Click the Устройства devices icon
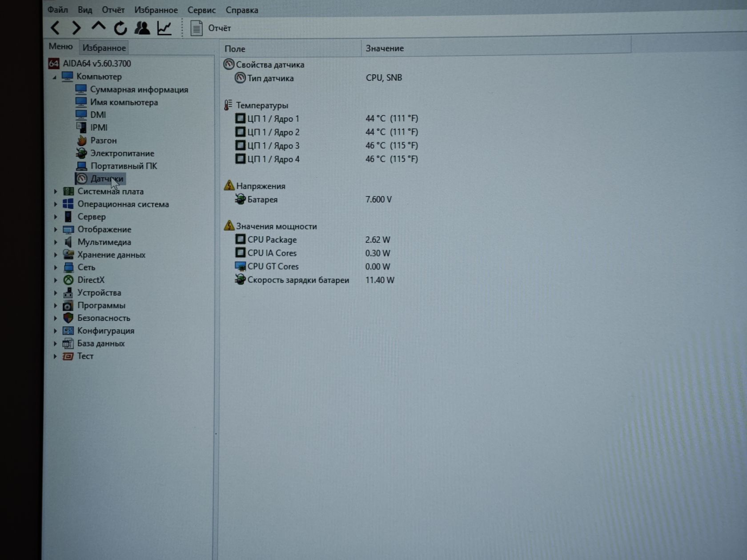The image size is (747, 560). pyautogui.click(x=68, y=292)
